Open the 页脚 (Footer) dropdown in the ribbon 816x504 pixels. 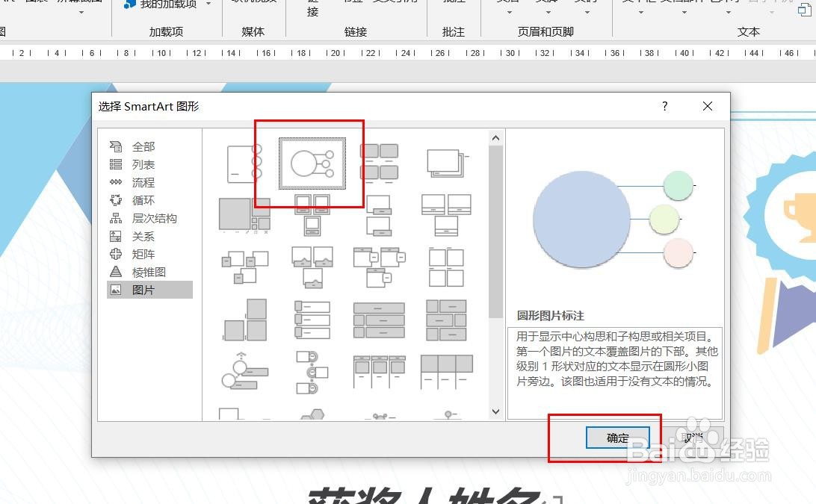[x=547, y=10]
